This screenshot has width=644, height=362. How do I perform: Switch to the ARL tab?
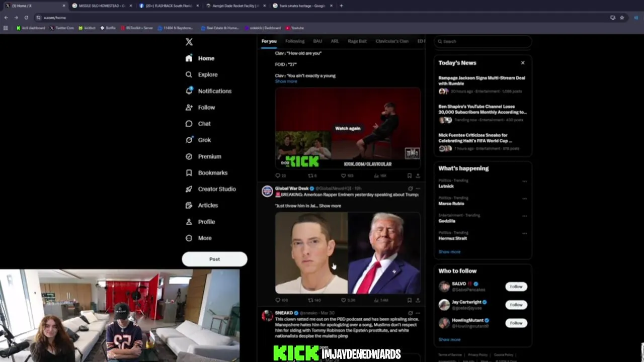pos(335,41)
